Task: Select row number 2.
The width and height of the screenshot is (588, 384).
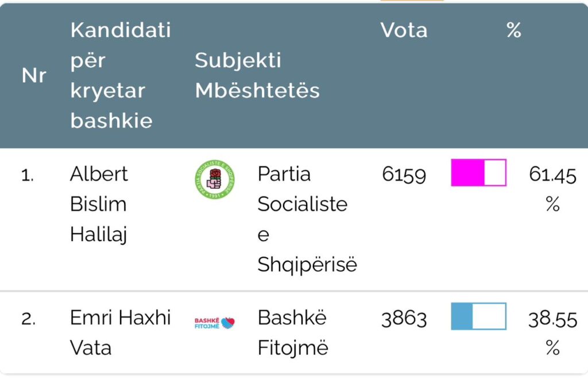Action: 29,319
